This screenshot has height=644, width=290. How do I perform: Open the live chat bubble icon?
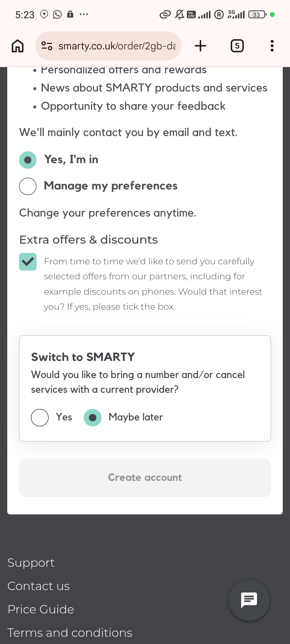pyautogui.click(x=249, y=600)
